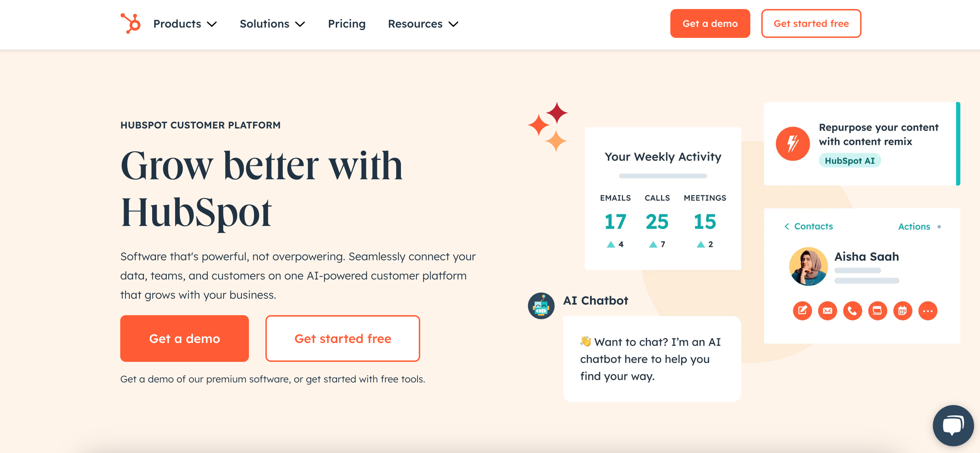Open the Pricing menu item

coord(347,23)
